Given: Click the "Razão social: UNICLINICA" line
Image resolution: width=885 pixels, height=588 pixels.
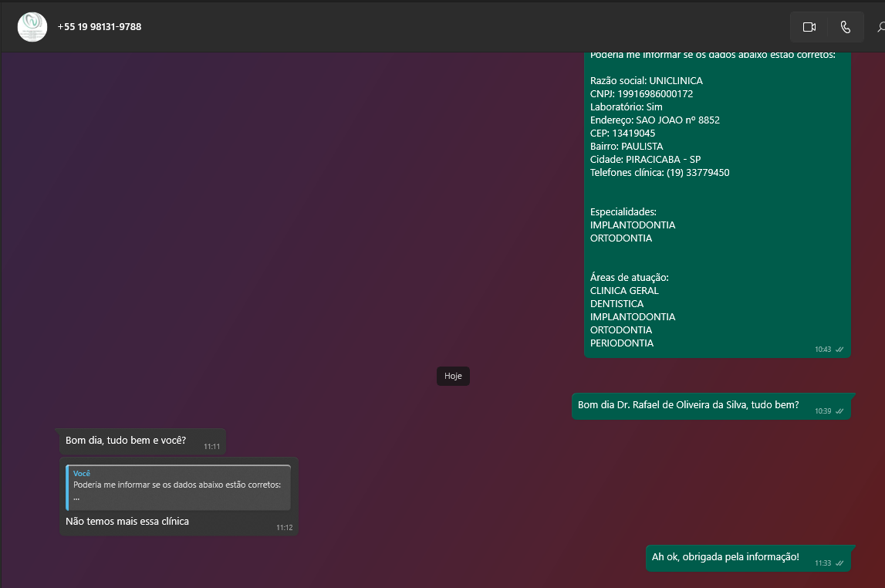Looking at the screenshot, I should point(646,81).
